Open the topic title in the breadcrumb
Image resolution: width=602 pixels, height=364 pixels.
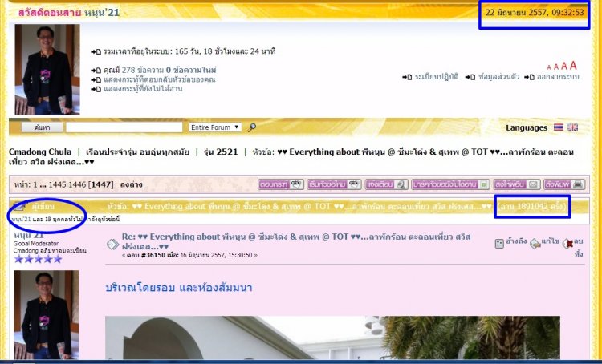291,156
